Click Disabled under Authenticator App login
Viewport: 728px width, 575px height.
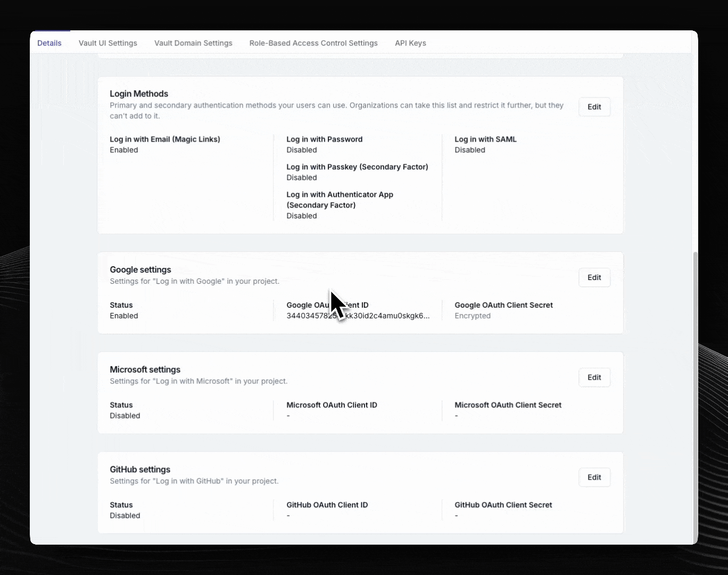point(302,216)
